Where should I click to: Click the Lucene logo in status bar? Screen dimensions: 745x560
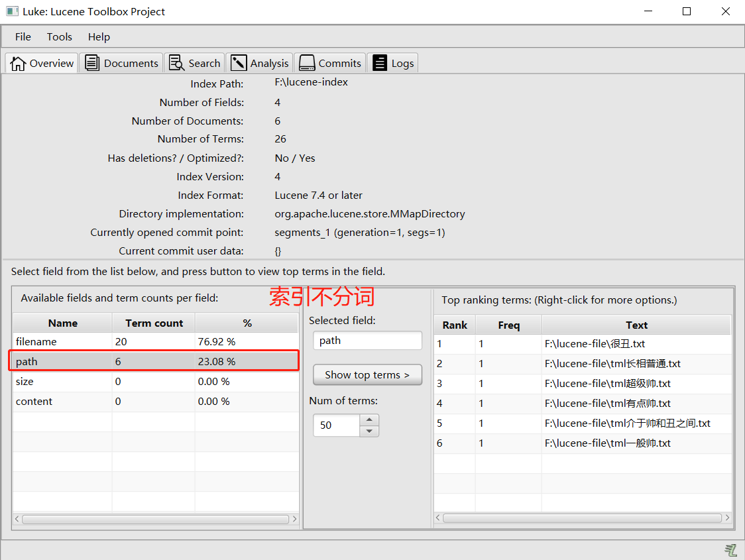[730, 549]
